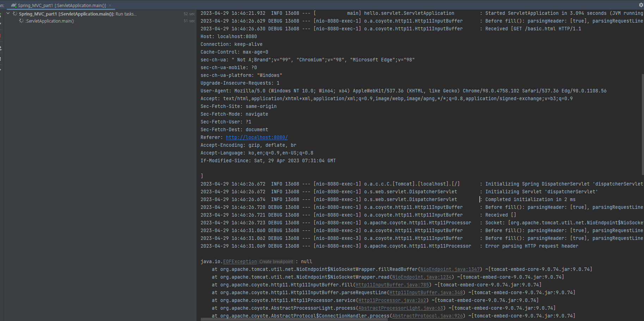The height and width of the screenshot is (321, 644).
Task: Select the Spring_MVC_part1 Run tasks tree row
Action: 100,14
